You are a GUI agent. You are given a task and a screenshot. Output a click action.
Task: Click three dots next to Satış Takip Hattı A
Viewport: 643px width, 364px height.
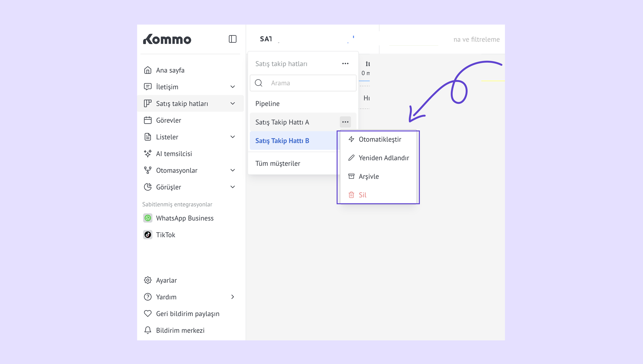tap(345, 122)
